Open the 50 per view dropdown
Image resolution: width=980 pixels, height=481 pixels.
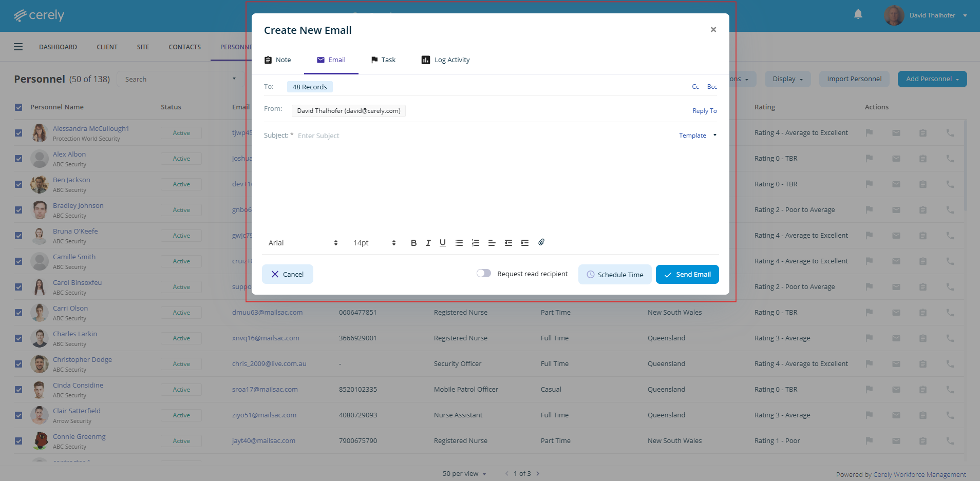[464, 474]
